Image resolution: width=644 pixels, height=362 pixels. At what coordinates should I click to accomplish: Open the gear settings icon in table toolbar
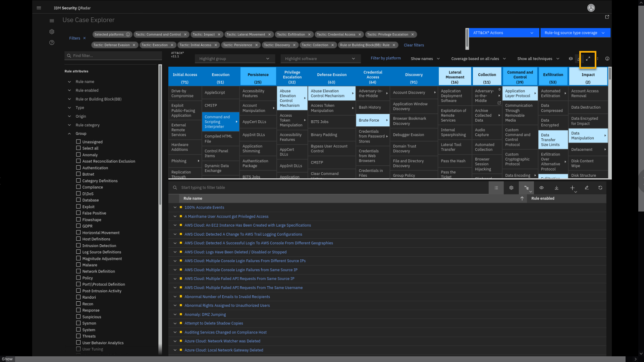tap(511, 188)
